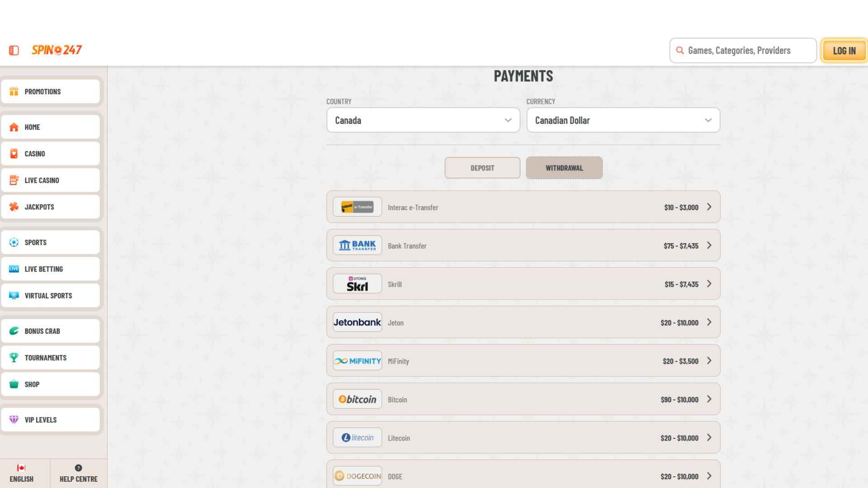Select the English language label
The image size is (868, 488).
click(x=21, y=479)
